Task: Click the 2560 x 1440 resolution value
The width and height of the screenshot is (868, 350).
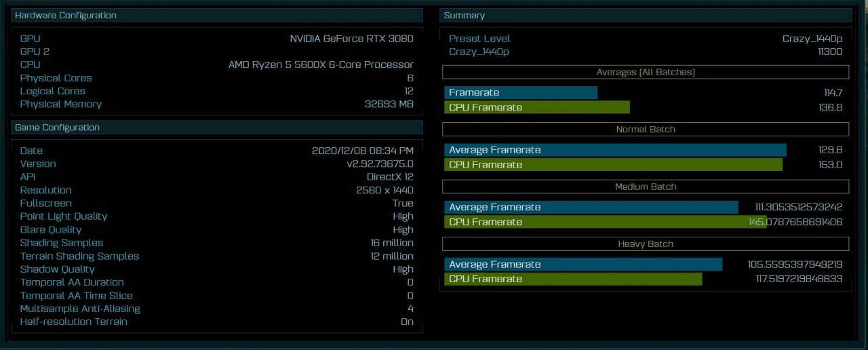Action: [x=384, y=190]
